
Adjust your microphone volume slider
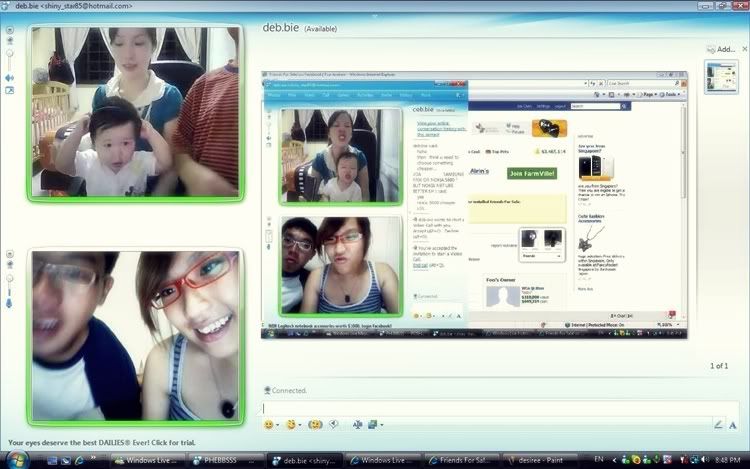[10, 285]
